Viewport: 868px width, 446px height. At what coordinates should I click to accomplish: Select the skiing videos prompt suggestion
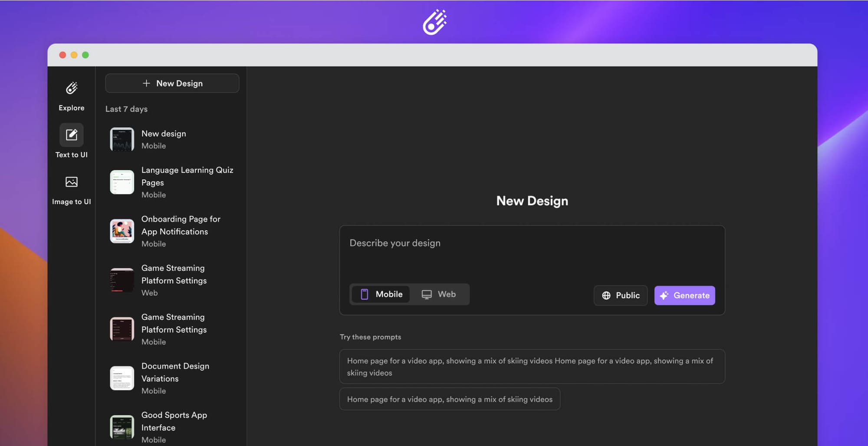coord(450,399)
